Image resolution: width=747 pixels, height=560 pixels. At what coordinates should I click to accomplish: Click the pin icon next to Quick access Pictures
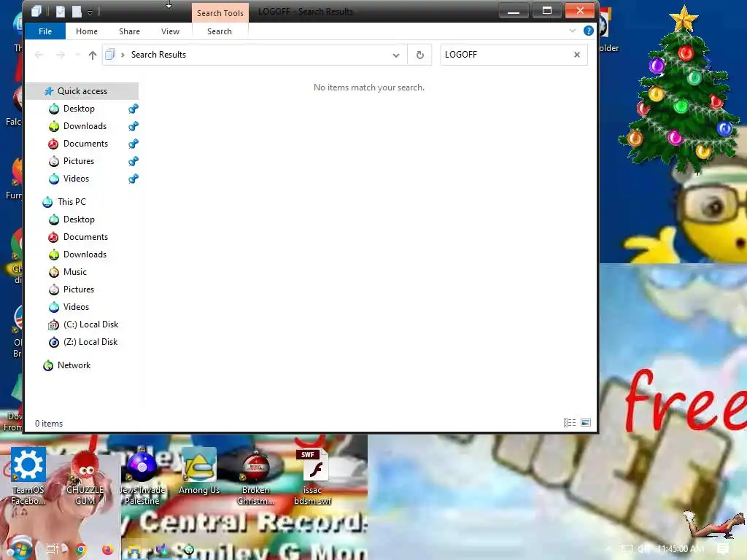[x=133, y=161]
